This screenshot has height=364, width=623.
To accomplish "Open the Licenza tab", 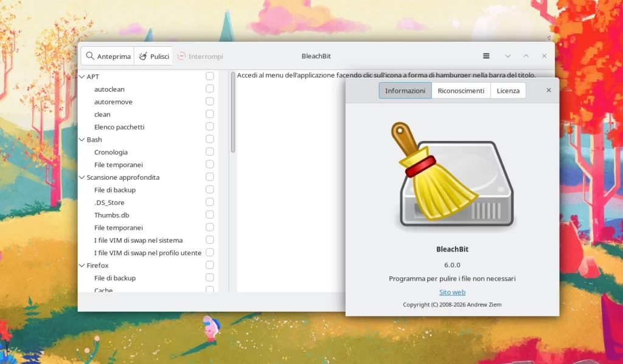I will tap(508, 91).
